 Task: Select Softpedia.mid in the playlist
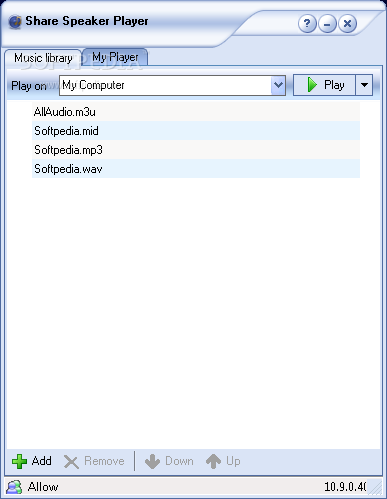tap(196, 131)
